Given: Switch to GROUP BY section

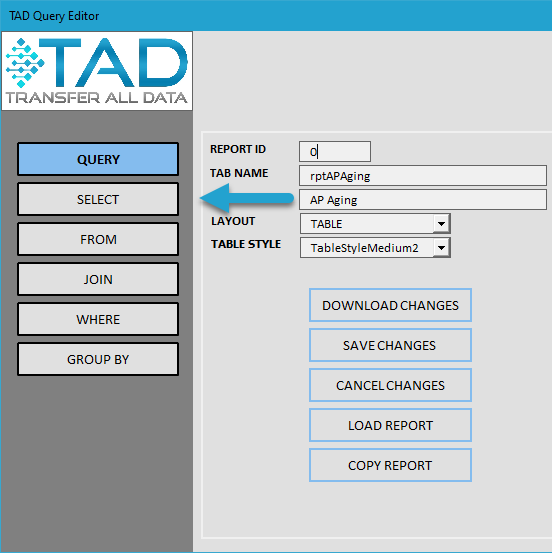Looking at the screenshot, I should click(98, 359).
